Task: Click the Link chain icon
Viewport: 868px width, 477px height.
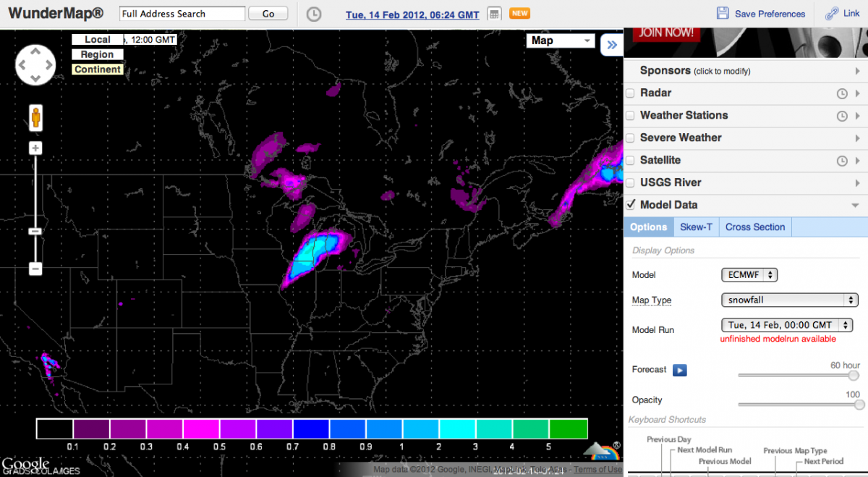Action: point(831,13)
